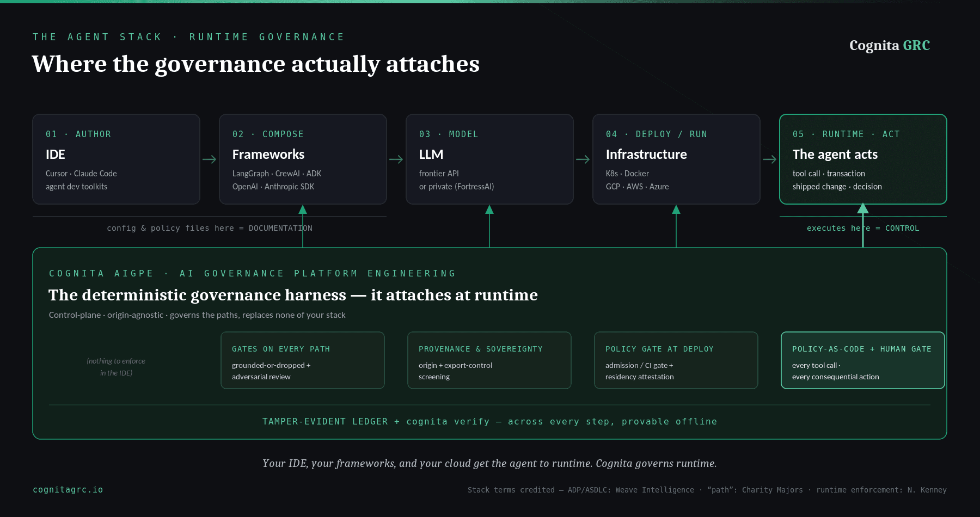The width and height of the screenshot is (980, 517).
Task: Click the arrow between Frameworks and LLM
Action: (396, 159)
